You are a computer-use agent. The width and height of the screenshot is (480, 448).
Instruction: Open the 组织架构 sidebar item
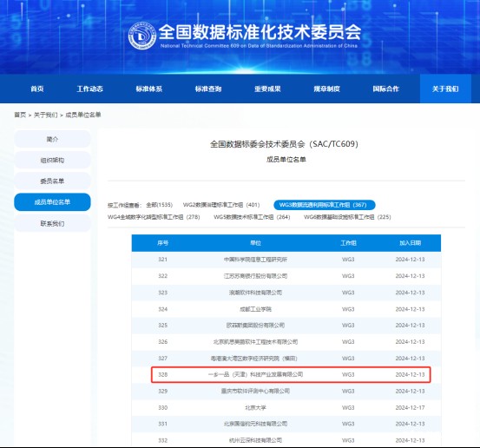[x=52, y=160]
